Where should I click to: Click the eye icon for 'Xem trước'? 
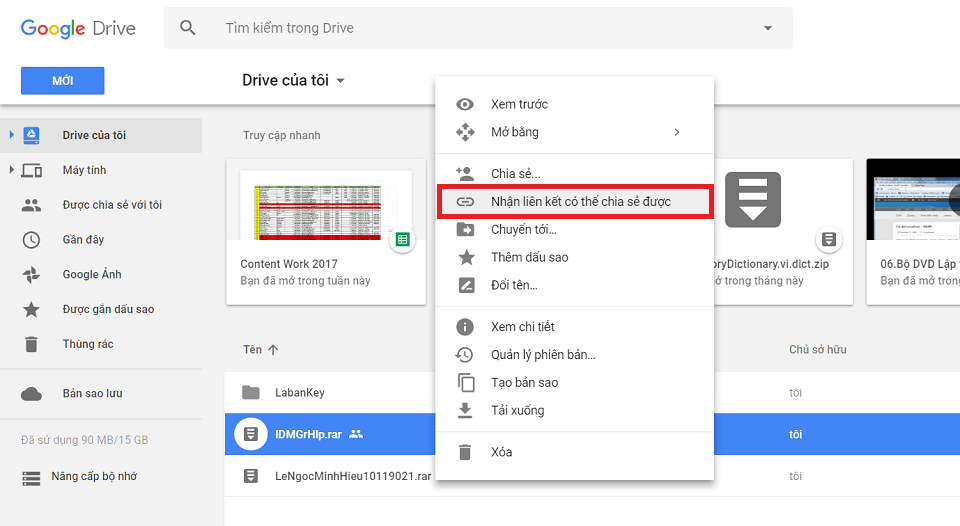pos(465,104)
